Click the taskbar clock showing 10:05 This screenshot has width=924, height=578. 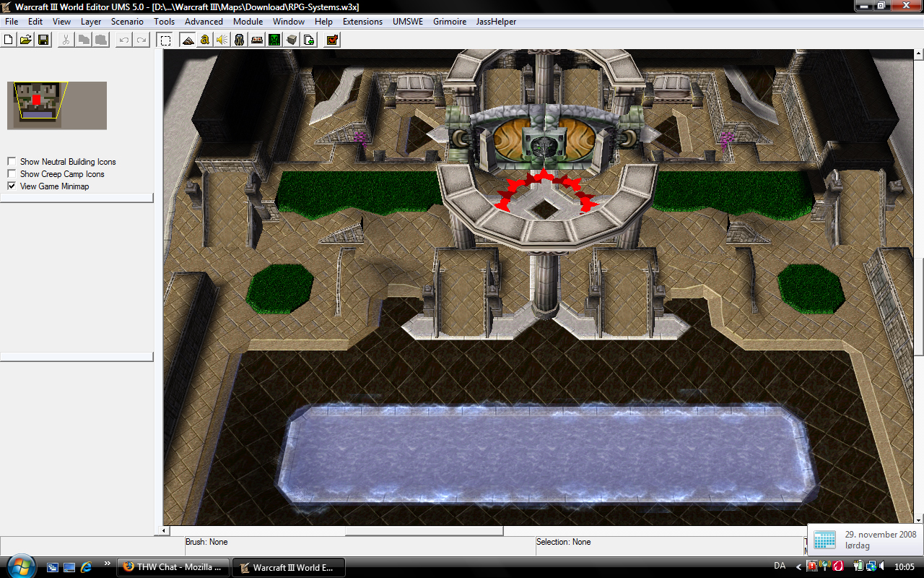(904, 566)
